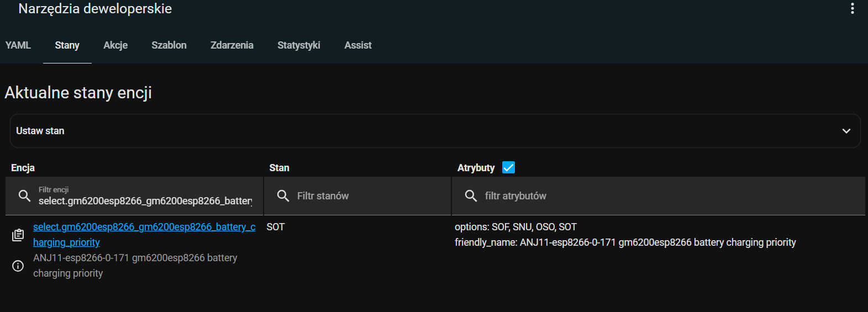Select the Stany tab
This screenshot has width=868, height=312.
(x=67, y=45)
